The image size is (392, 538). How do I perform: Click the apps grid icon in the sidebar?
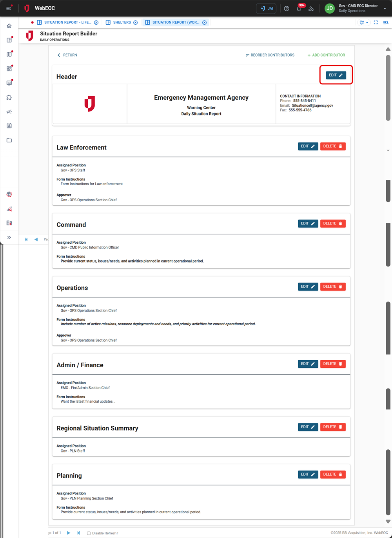coord(9,68)
